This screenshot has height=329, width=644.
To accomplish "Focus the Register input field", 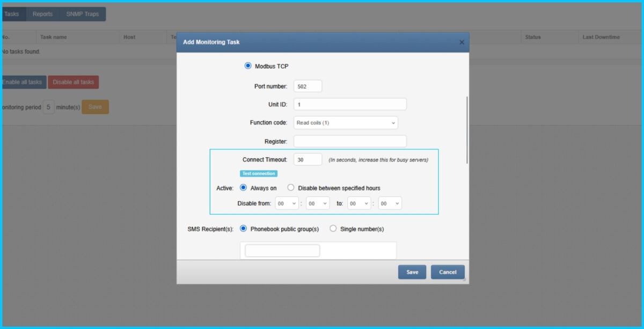I will [x=350, y=141].
